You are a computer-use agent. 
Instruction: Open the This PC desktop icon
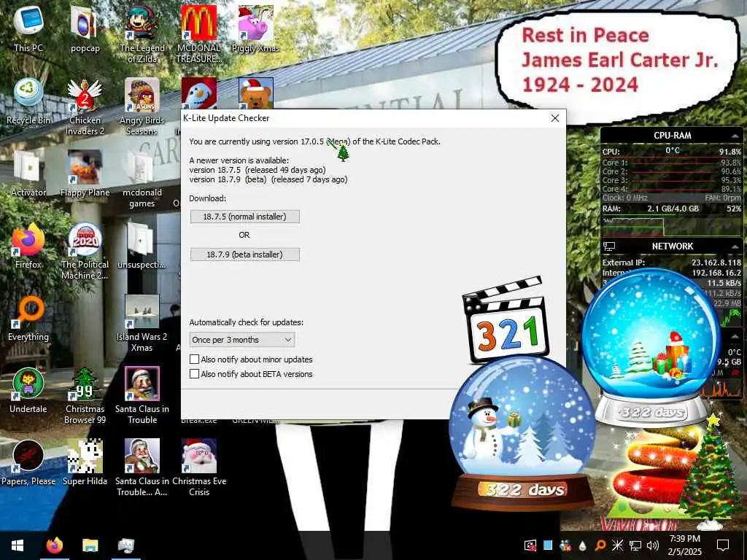pos(28,28)
